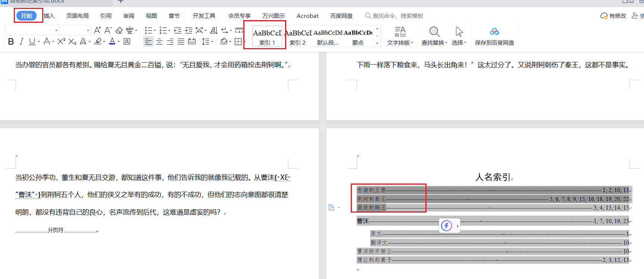The image size is (644, 279).
Task: Toggle the character border icon
Action: [x=127, y=41]
